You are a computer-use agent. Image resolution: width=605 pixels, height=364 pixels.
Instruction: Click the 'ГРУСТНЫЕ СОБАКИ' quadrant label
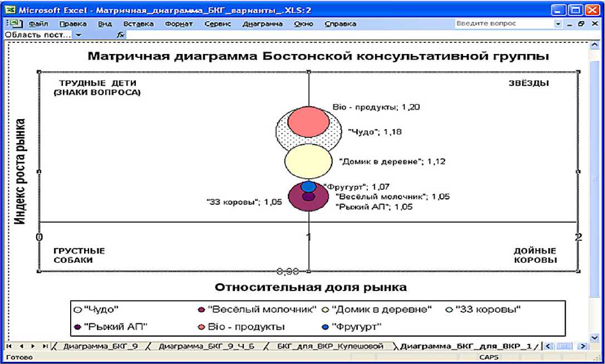pos(79,255)
